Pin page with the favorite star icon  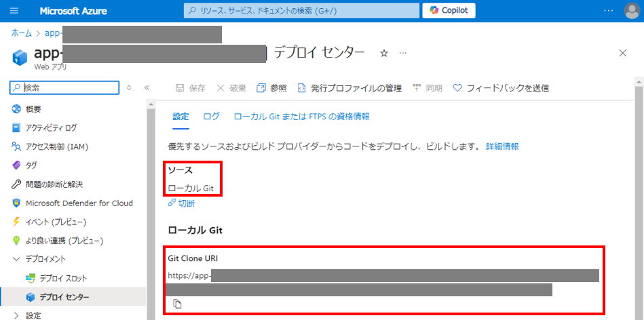384,54
